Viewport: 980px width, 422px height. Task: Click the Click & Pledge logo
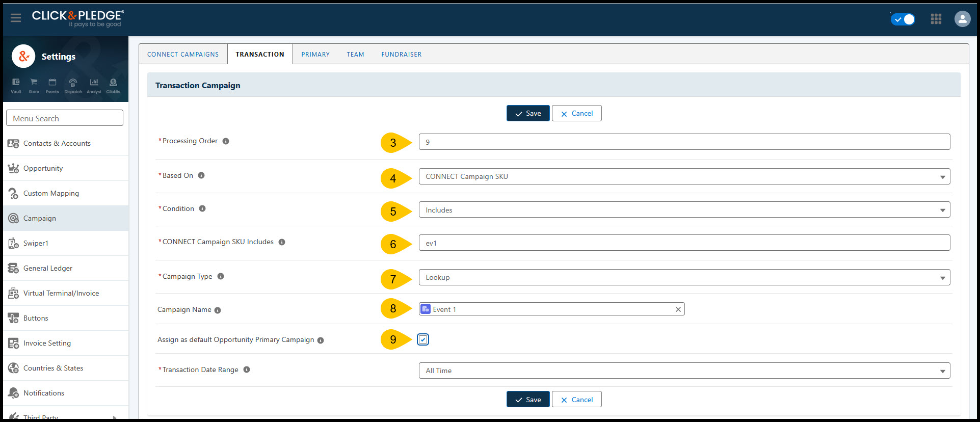pos(77,18)
